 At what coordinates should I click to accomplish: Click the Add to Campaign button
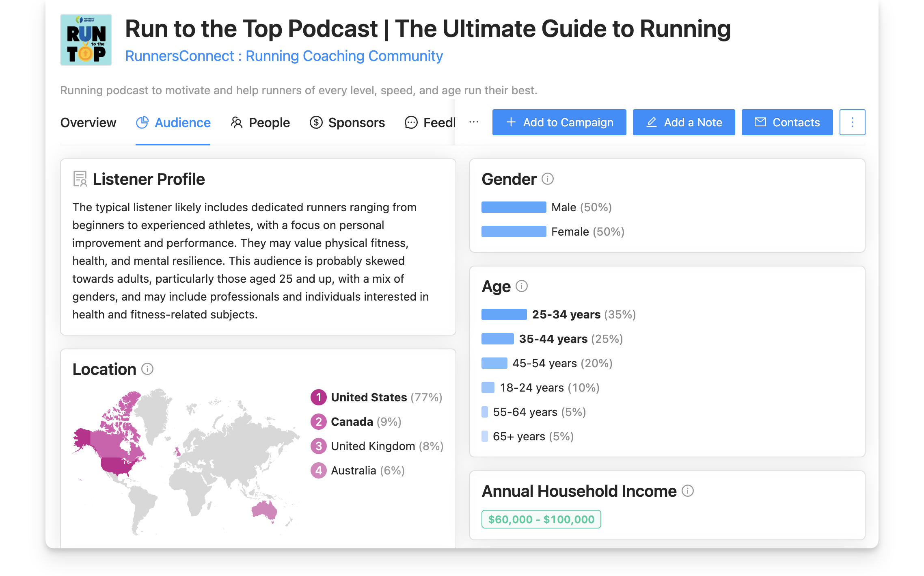point(559,122)
